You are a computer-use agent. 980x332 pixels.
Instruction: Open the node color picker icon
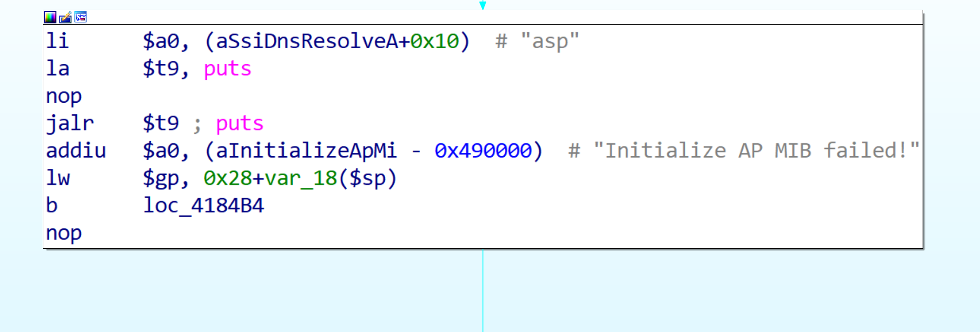point(50,18)
